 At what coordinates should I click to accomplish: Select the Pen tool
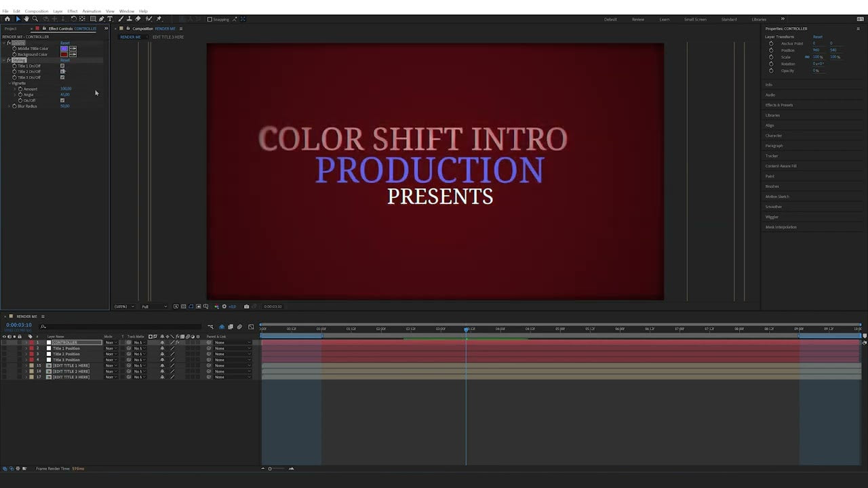point(101,19)
